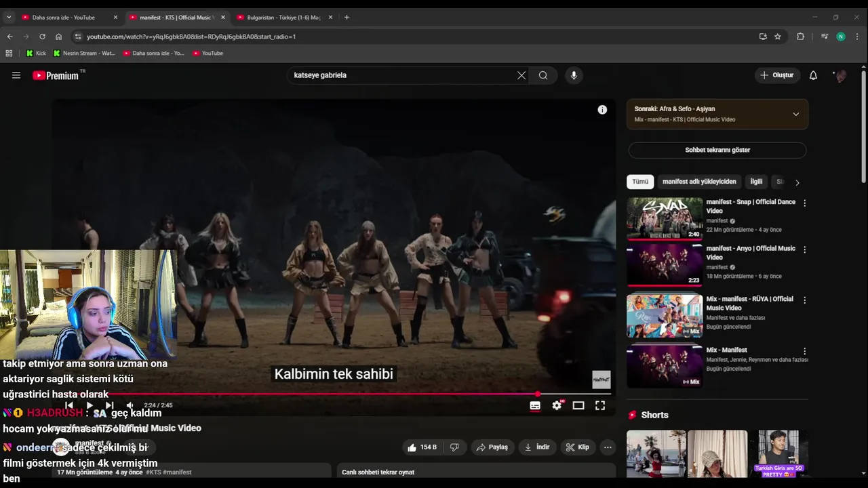868x488 pixels.
Task: Play the paused video
Action: [x=90, y=405]
